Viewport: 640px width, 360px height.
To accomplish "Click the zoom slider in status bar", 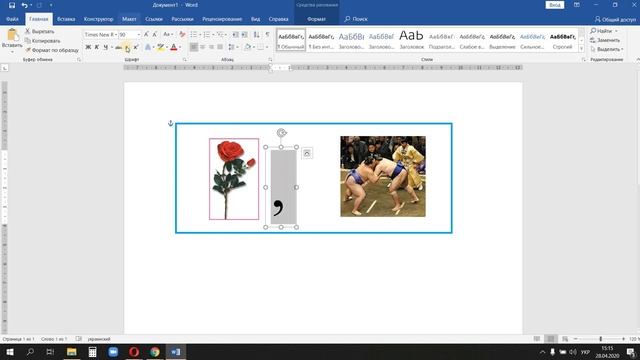I will [600, 339].
